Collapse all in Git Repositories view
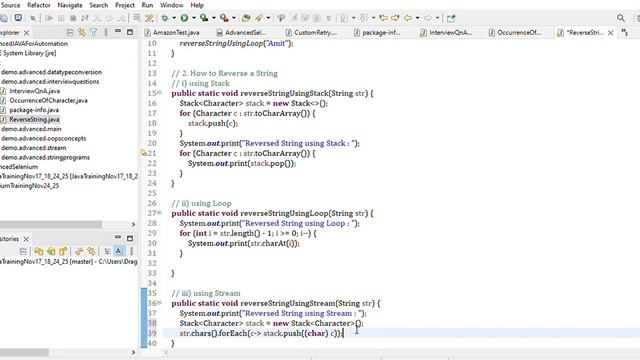The image size is (640, 360). coord(23,251)
